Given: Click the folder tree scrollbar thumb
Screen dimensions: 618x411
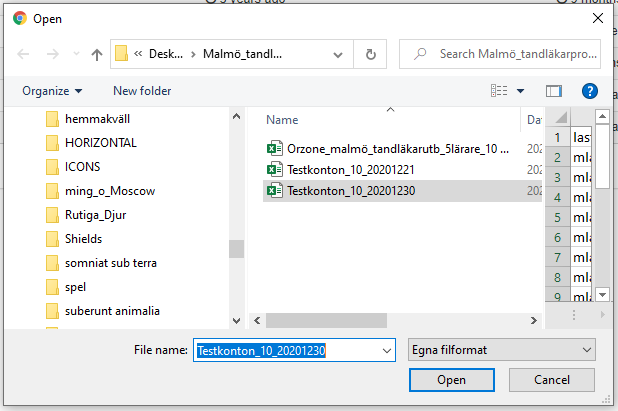Looking at the screenshot, I should pyautogui.click(x=236, y=249).
